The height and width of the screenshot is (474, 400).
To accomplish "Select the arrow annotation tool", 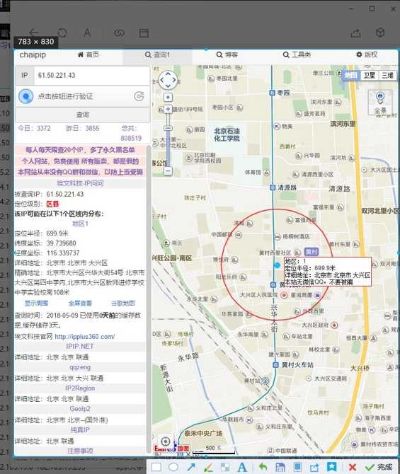I will tap(191, 467).
